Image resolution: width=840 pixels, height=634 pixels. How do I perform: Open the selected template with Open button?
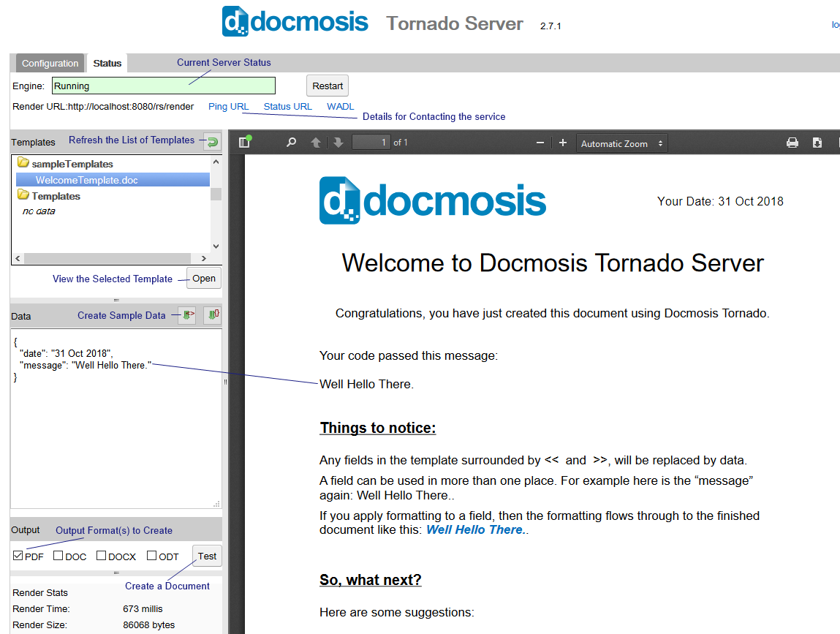tap(204, 278)
